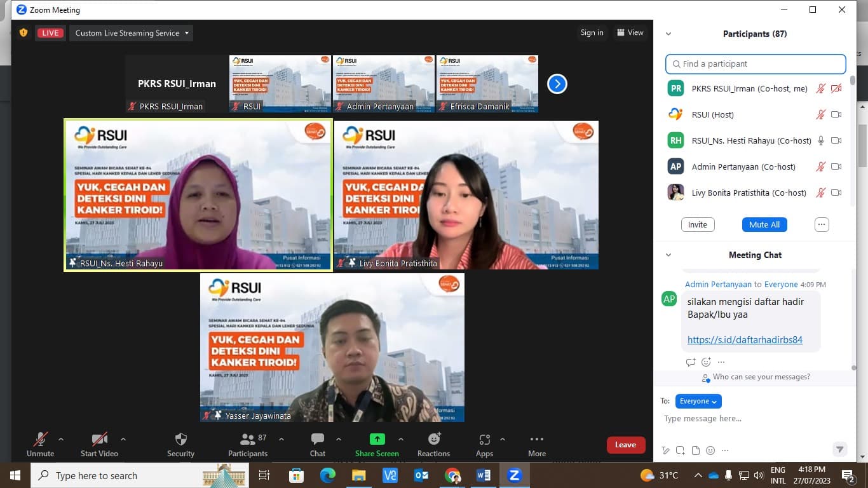Select Admin Pertanyaan video thumbnail
Image resolution: width=868 pixels, height=488 pixels.
pos(384,84)
